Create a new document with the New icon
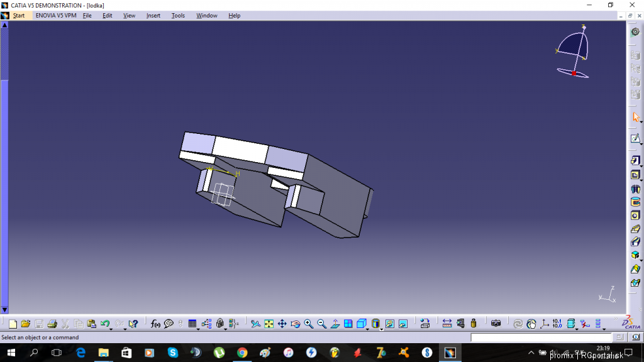Screen dimensions: 644x362 click(13, 324)
